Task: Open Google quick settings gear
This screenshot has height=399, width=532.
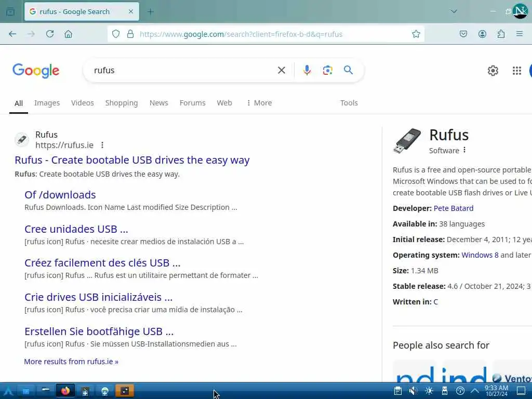Action: click(x=493, y=71)
